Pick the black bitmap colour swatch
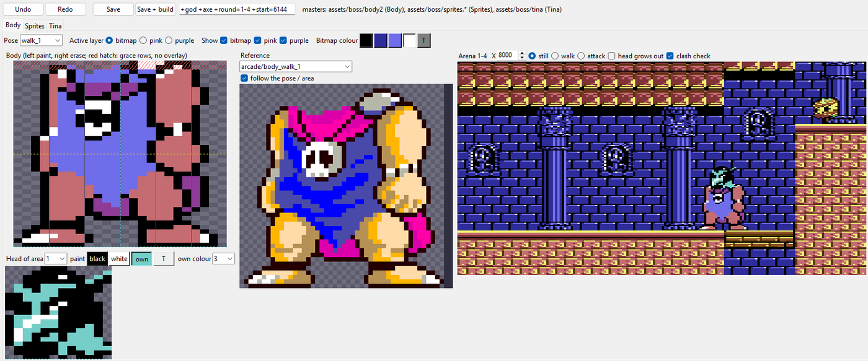Screen dimensions: 868x361 (366, 40)
